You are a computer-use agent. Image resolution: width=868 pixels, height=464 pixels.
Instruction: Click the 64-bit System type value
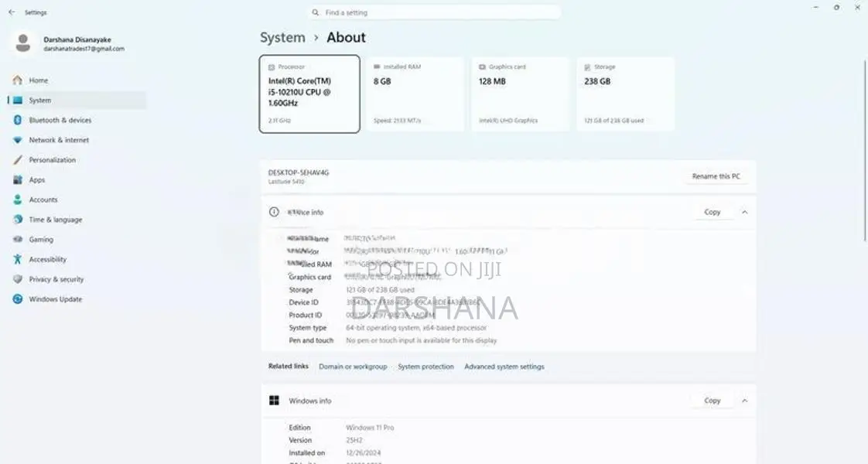pyautogui.click(x=416, y=328)
